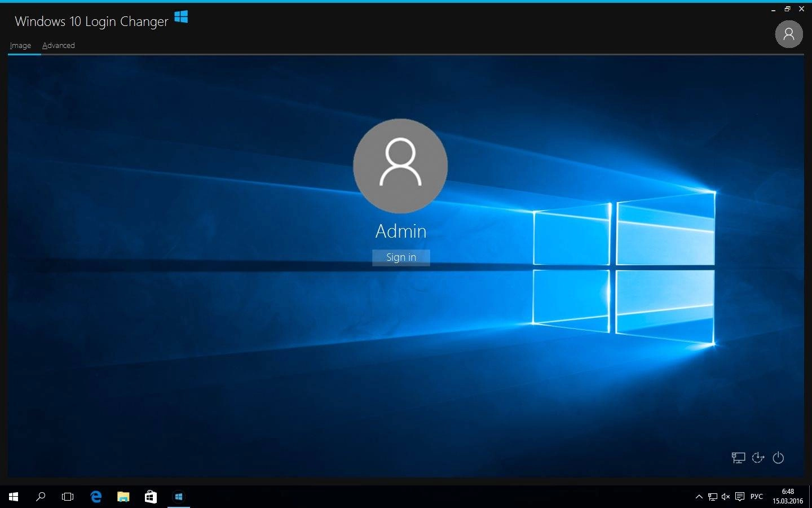This screenshot has width=812, height=508.
Task: Open the Ease of Access icon
Action: point(758,458)
